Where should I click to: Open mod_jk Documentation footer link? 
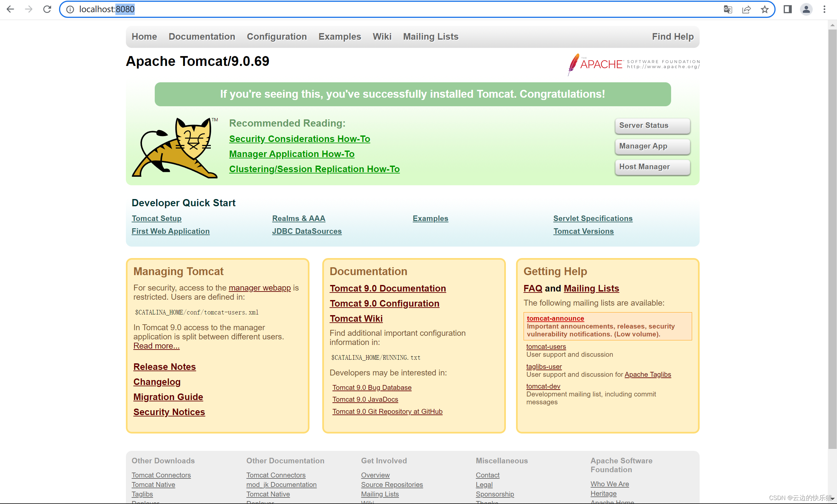click(281, 485)
